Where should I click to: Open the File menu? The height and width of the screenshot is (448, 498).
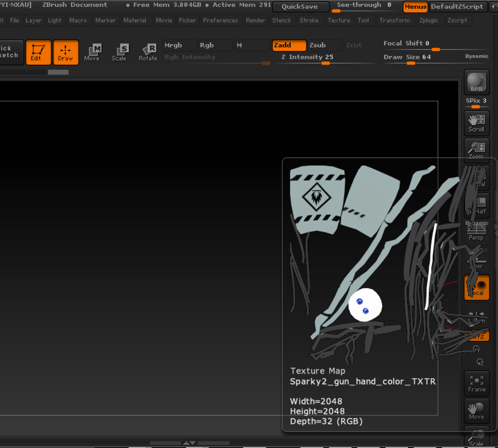[x=15, y=20]
